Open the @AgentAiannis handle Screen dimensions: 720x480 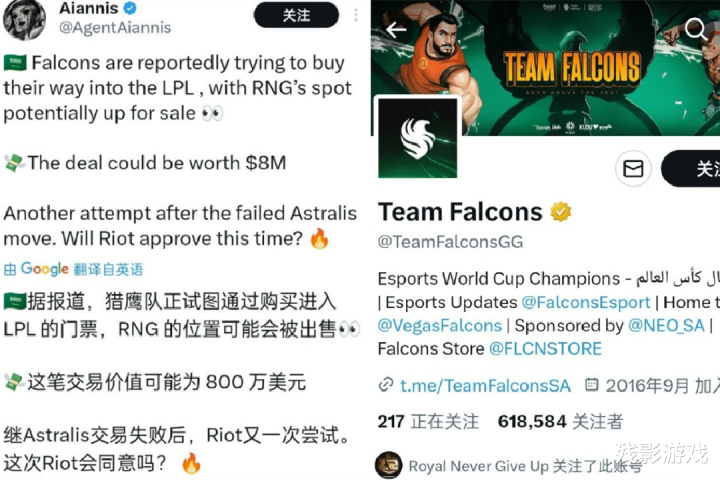point(115,28)
